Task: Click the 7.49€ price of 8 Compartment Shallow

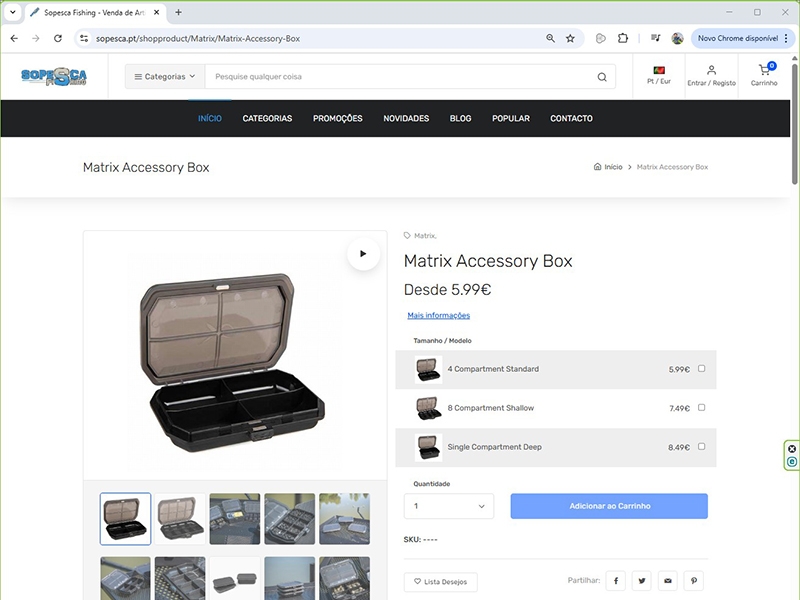Action: click(x=679, y=408)
